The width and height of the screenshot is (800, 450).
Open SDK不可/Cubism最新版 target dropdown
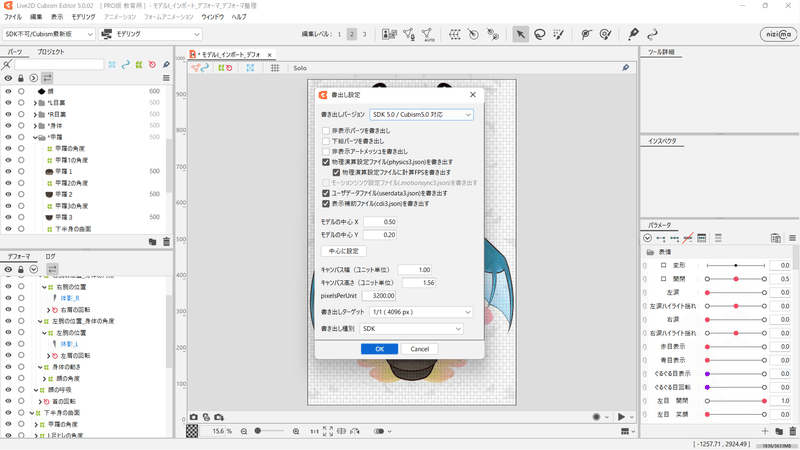(x=48, y=34)
